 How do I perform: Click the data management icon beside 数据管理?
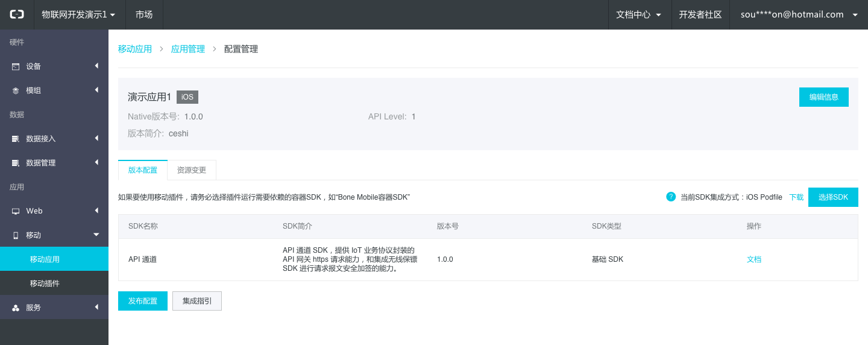(16, 163)
